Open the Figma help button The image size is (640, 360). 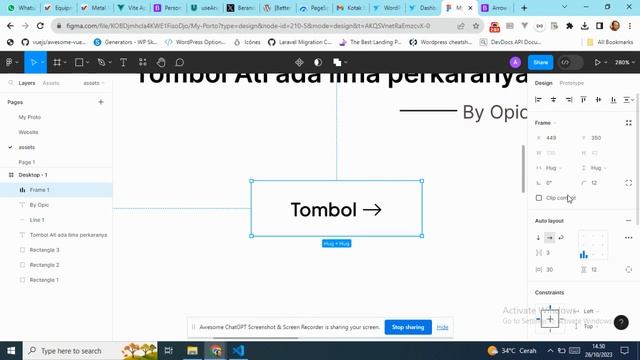[621, 322]
